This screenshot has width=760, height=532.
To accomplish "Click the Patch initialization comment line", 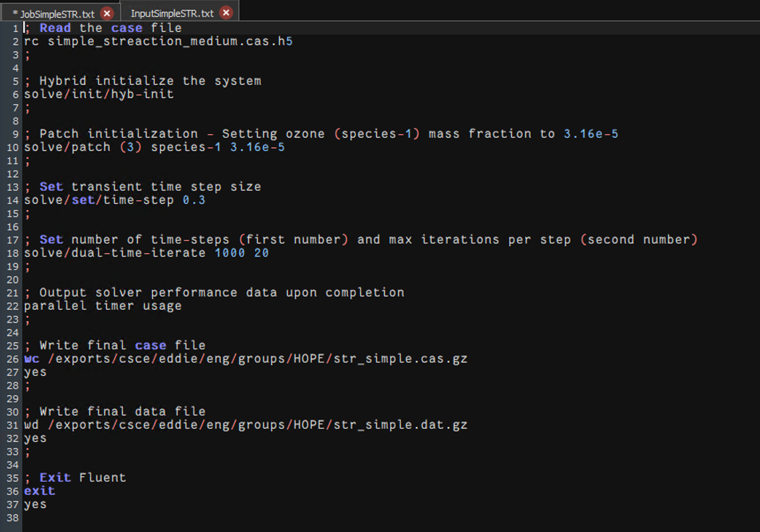I will point(321,134).
